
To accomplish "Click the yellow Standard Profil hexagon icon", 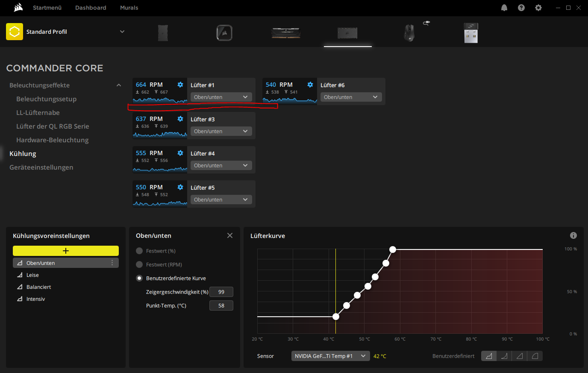I will click(x=15, y=32).
